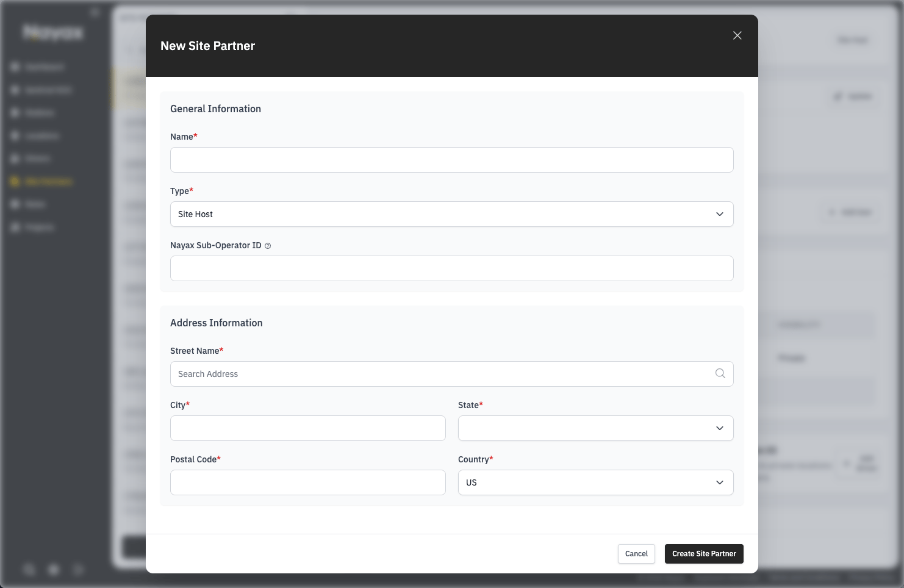Click the Name input field
Screen dimensions: 904x588
451,160
